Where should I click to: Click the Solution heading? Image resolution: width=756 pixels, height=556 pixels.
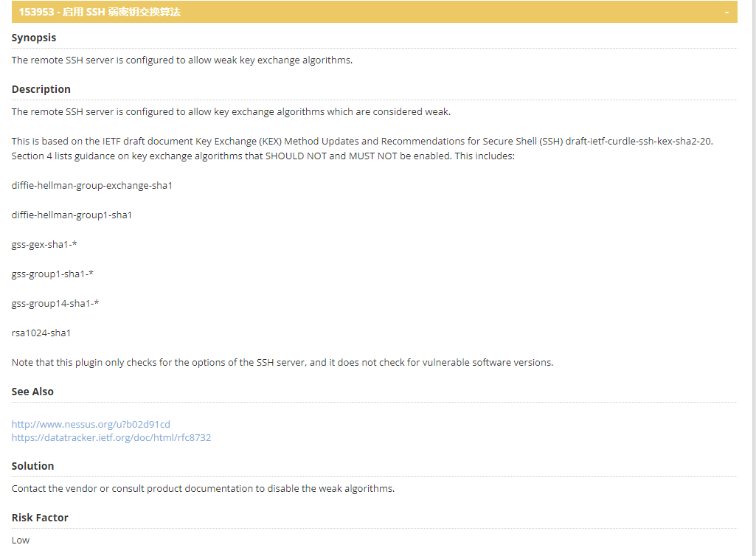[33, 466]
